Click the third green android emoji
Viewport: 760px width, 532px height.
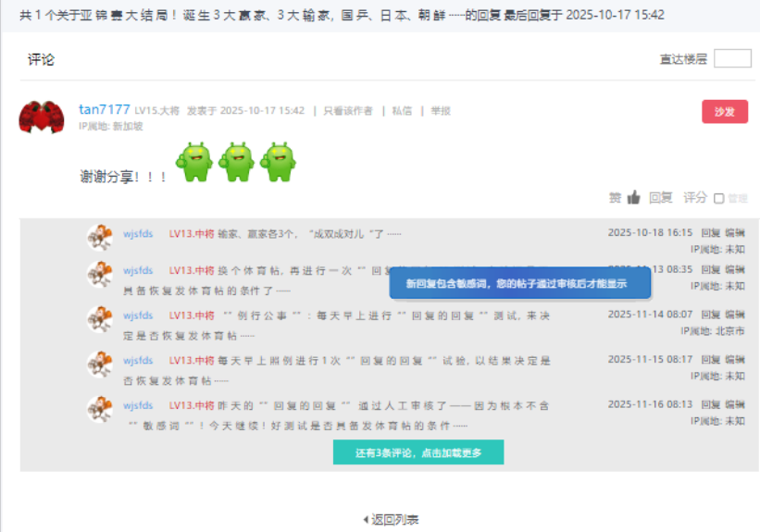[x=278, y=162]
